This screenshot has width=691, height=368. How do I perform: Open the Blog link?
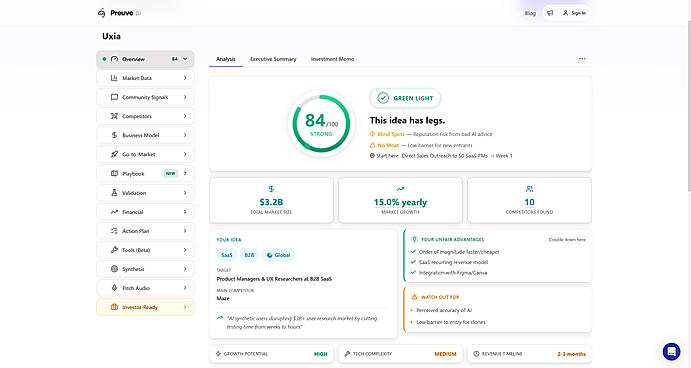click(530, 13)
